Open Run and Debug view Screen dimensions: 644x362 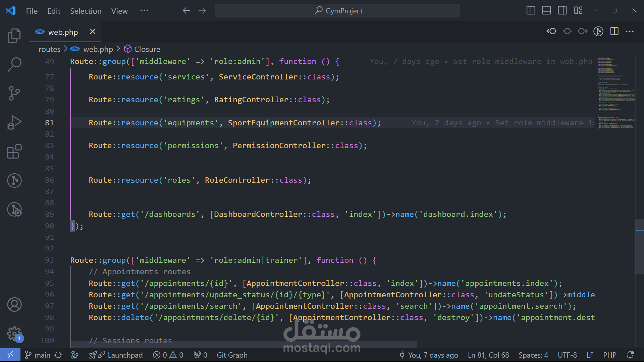click(x=14, y=122)
